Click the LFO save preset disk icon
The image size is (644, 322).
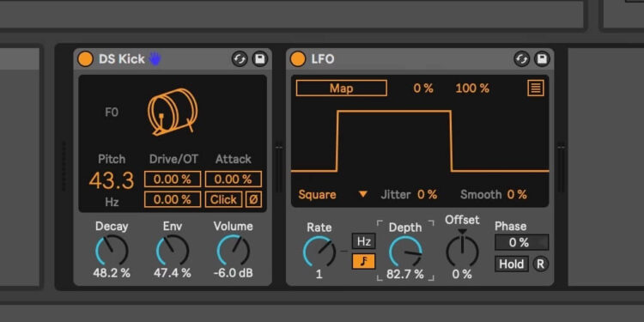coord(542,59)
